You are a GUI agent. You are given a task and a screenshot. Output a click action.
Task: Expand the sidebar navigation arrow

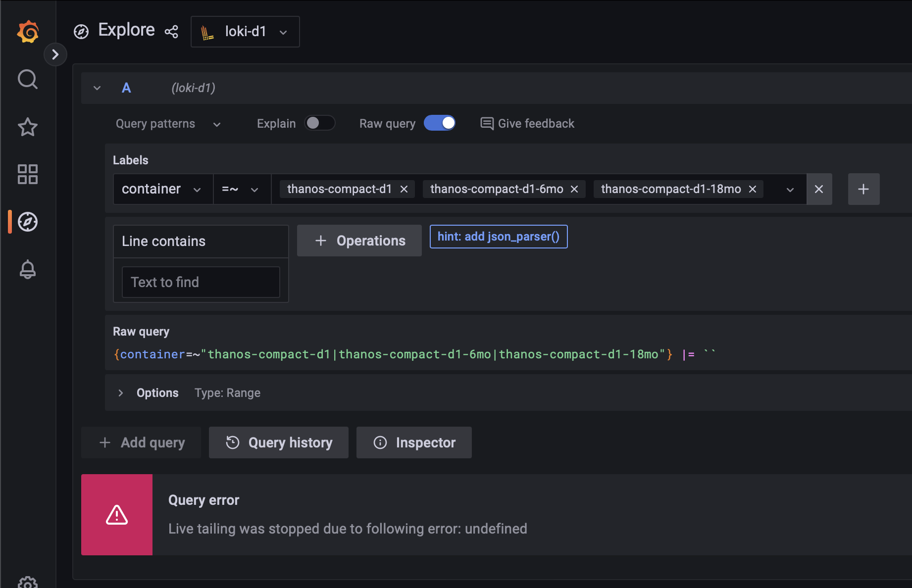[x=55, y=54]
